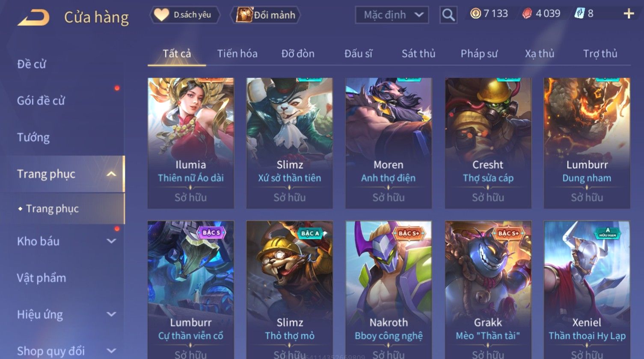Select the Ilumia Thiên nữ Áo dài skin

(191, 143)
